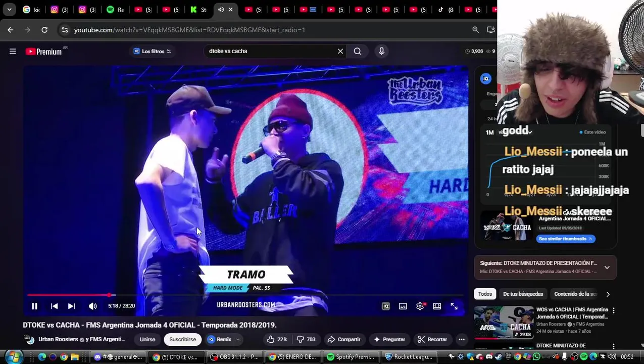Click the Remix button
The image size is (644, 364).
pyautogui.click(x=219, y=339)
